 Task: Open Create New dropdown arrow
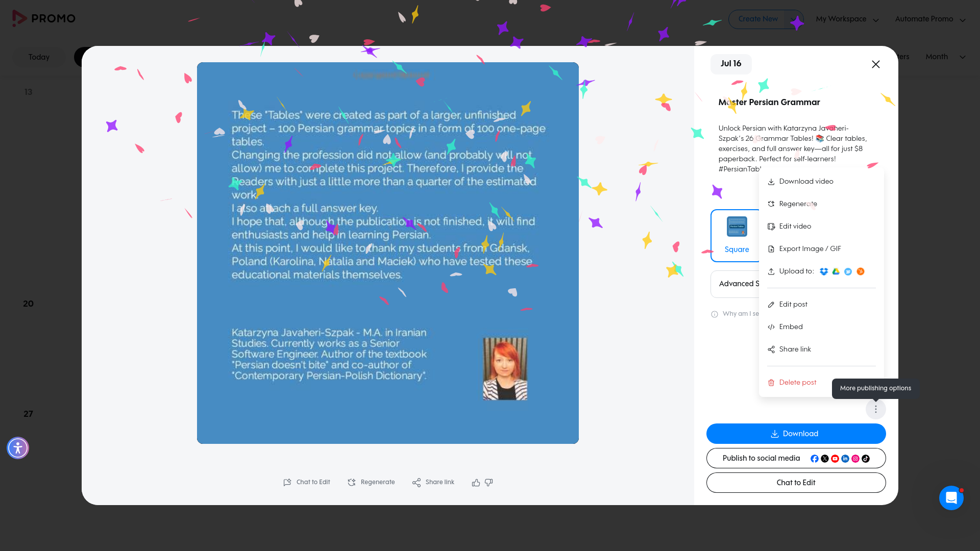click(794, 19)
